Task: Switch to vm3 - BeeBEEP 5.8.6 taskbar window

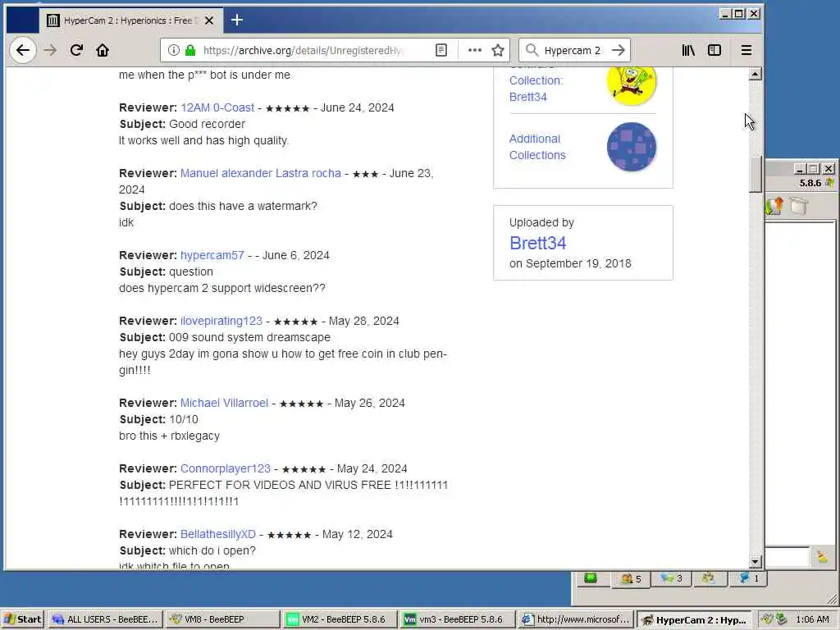Action: pos(458,619)
